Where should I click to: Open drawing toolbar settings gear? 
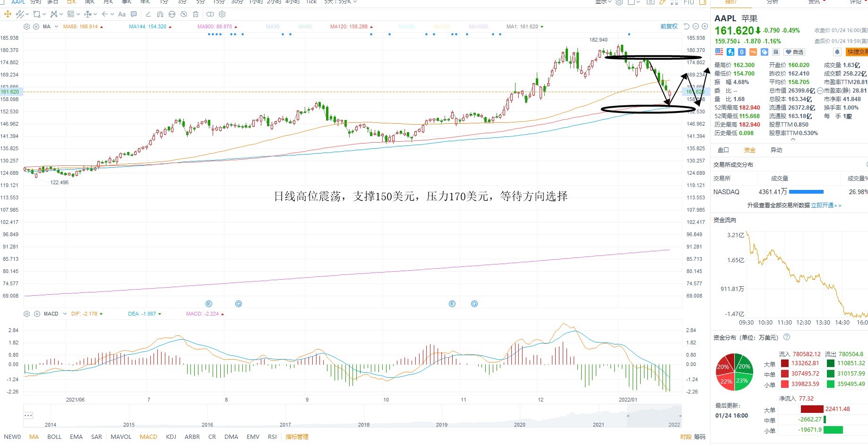[223, 14]
